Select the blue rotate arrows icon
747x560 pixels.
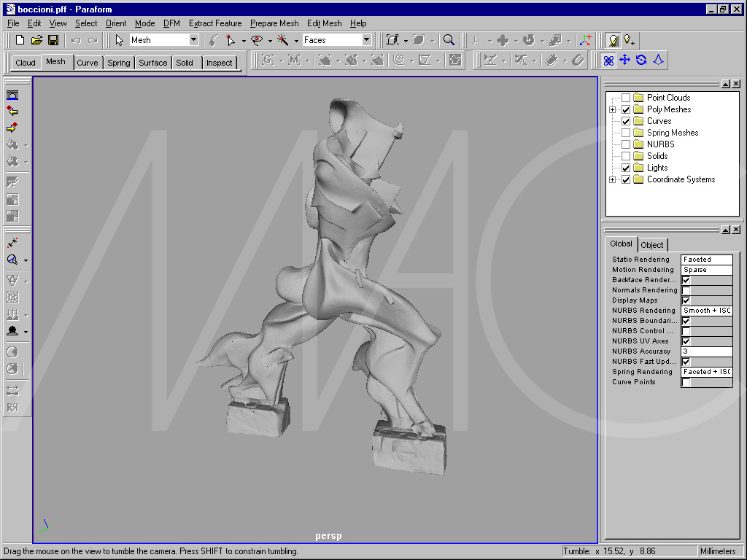pos(641,60)
